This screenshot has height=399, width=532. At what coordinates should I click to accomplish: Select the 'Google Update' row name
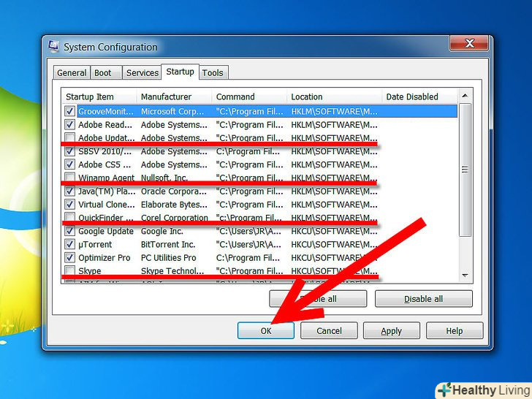[x=106, y=231]
